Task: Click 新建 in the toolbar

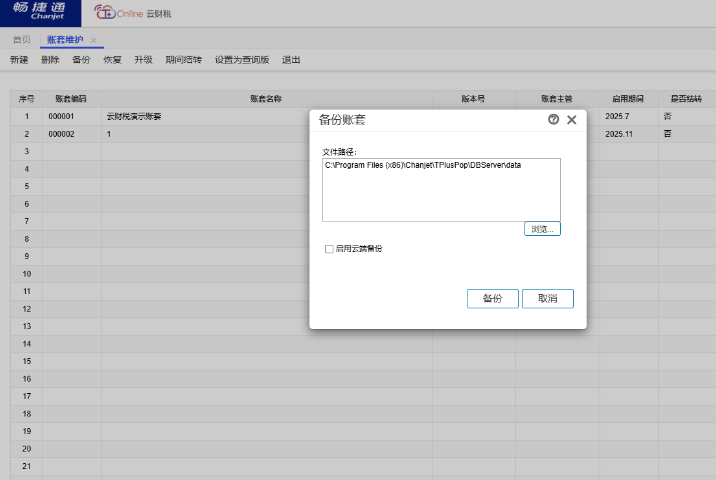Action: pos(19,60)
